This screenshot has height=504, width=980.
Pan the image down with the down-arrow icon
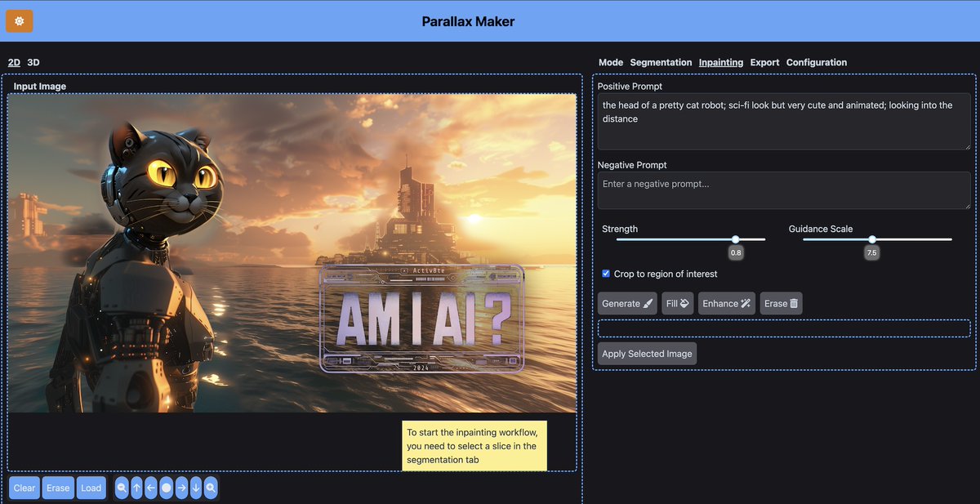click(196, 488)
